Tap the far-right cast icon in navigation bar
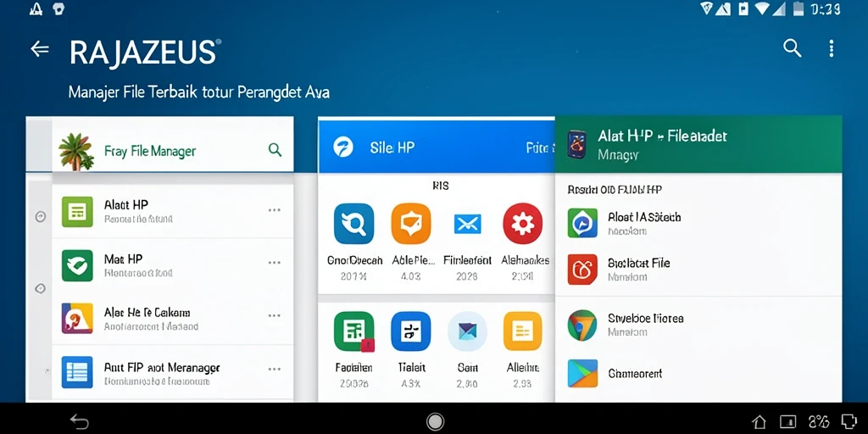 [x=849, y=421]
